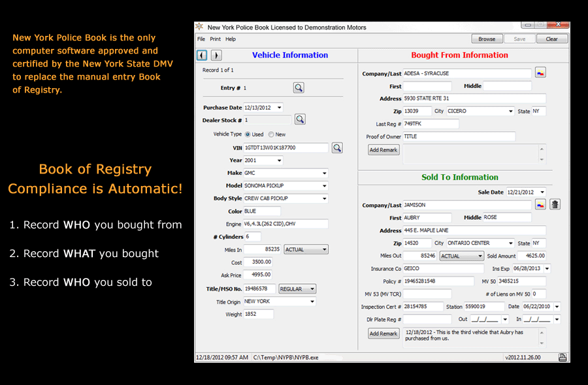
Task: Click Sold Amount field 4625.00
Action: pyautogui.click(x=532, y=256)
